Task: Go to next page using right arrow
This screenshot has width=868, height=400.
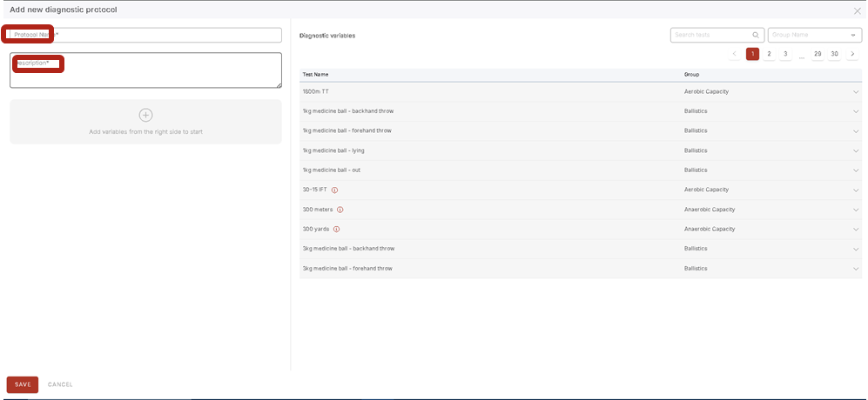Action: 852,54
